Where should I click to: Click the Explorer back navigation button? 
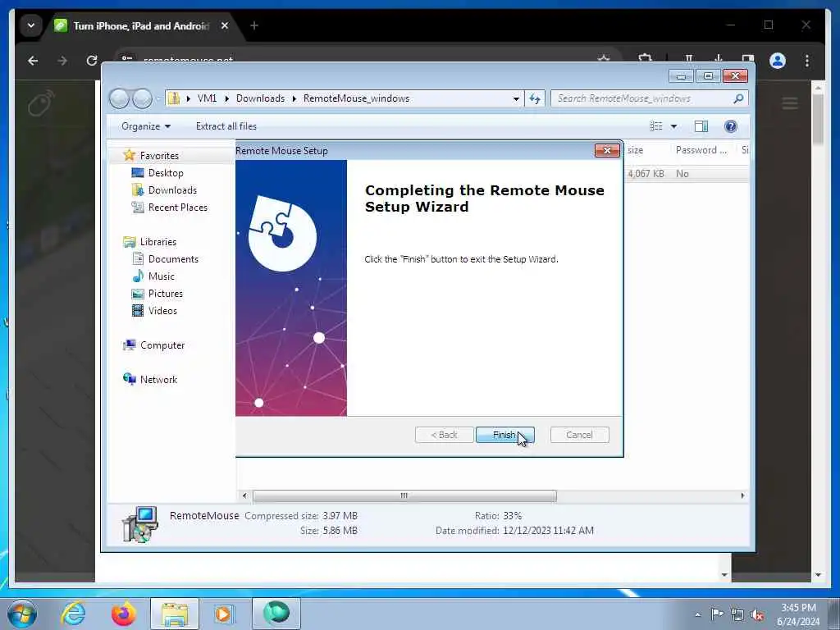[x=119, y=98]
